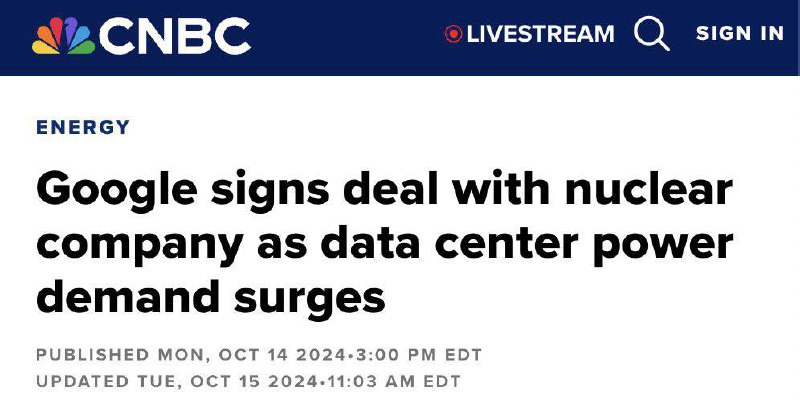Click the 3:00 PM EDT published time

pyautogui.click(x=418, y=355)
